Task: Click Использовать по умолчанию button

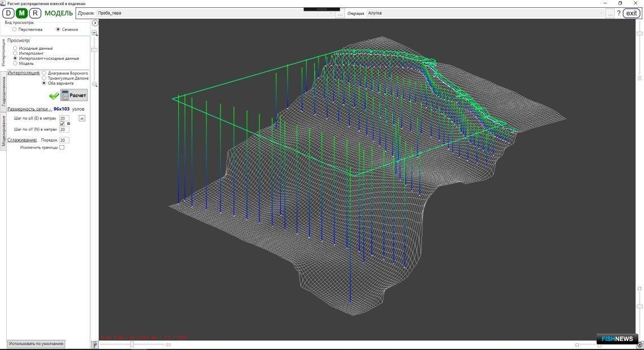Action: [36, 344]
